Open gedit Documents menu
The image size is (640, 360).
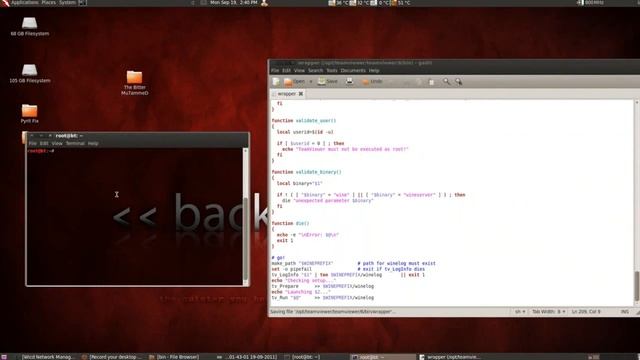(x=353, y=71)
